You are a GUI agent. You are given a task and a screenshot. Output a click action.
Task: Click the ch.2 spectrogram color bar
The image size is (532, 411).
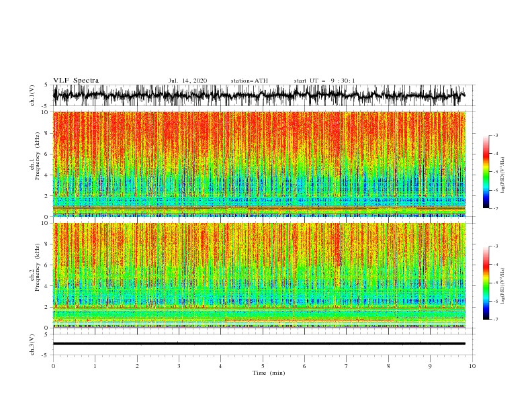pyautogui.click(x=486, y=283)
